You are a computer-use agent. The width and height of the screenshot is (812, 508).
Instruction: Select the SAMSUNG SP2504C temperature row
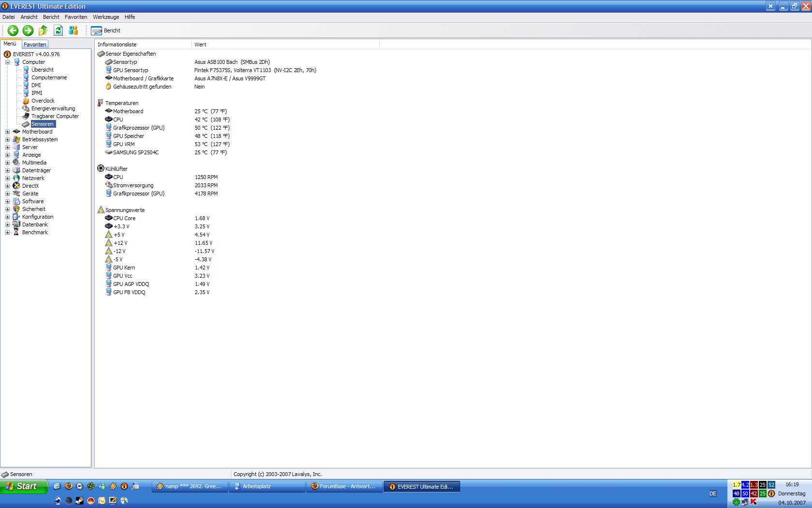pos(237,152)
